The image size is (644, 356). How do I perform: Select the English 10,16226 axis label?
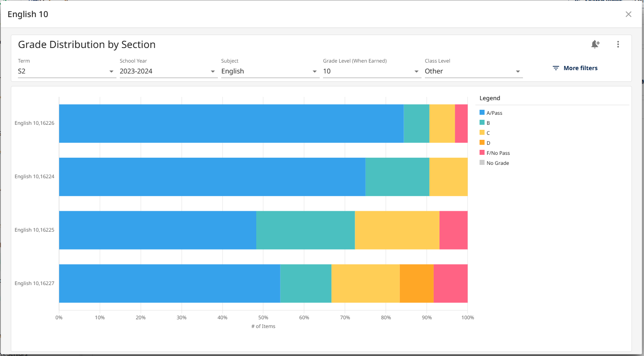pos(35,123)
